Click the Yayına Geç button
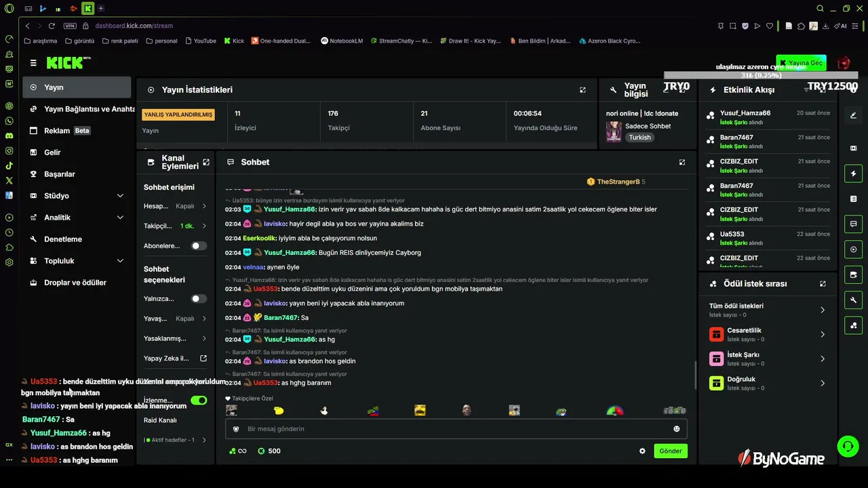Image resolution: width=868 pixels, height=488 pixels. click(x=802, y=63)
